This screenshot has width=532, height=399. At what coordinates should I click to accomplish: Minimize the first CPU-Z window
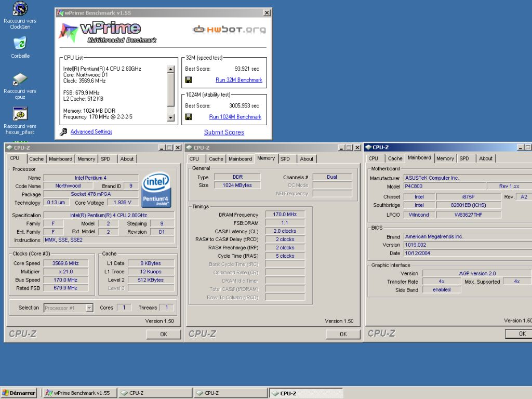coord(162,148)
